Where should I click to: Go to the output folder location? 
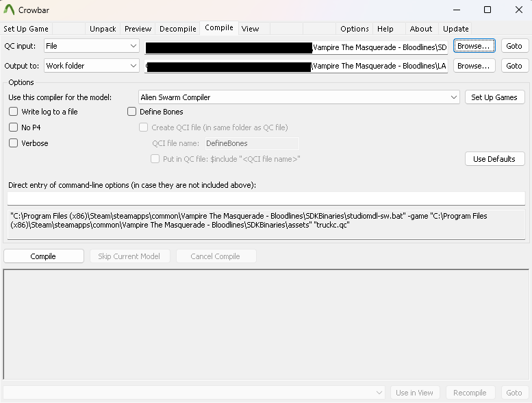pos(514,66)
